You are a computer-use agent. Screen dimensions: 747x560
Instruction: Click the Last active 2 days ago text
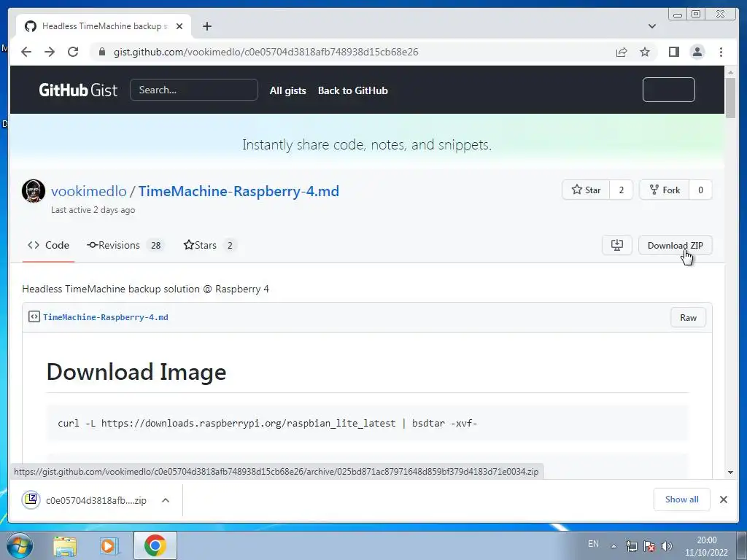tap(93, 210)
